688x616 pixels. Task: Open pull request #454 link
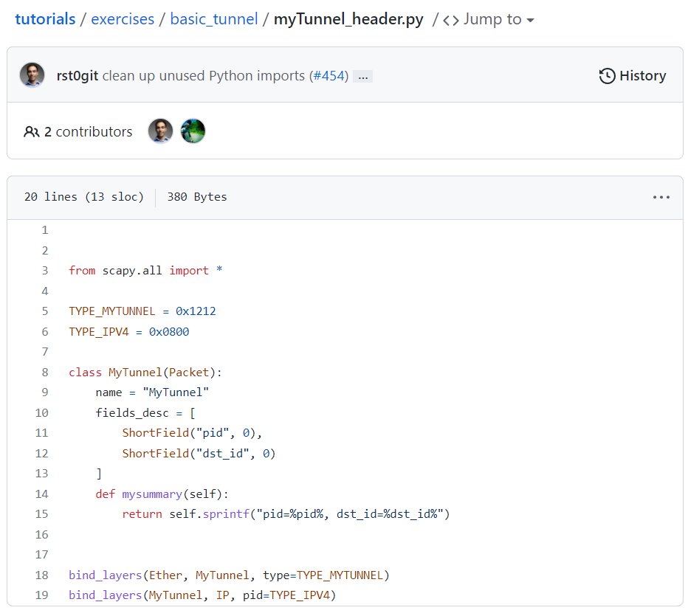click(328, 76)
